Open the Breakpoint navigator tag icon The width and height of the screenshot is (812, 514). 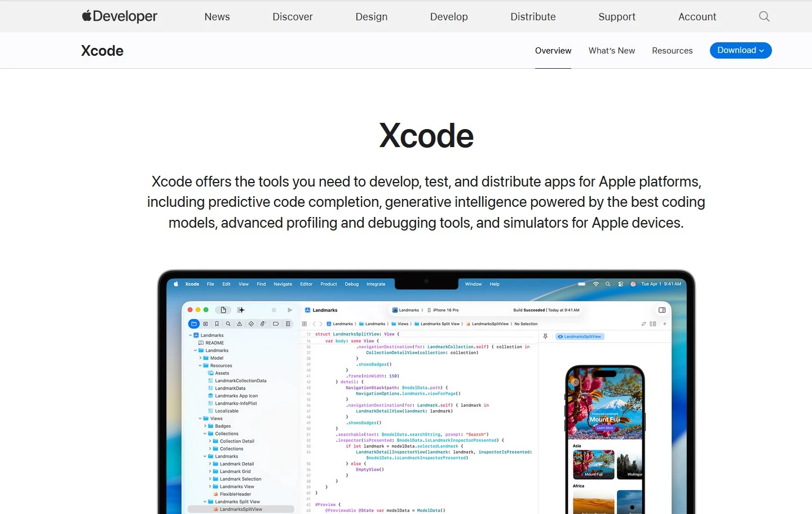[x=276, y=324]
